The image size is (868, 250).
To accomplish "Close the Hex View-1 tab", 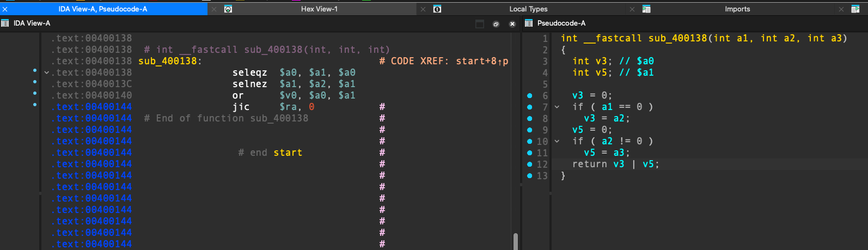I will pyautogui.click(x=214, y=9).
